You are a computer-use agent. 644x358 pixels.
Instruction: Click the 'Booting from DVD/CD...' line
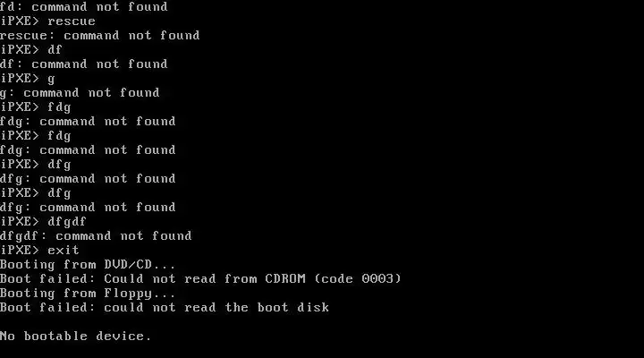pyautogui.click(x=88, y=264)
